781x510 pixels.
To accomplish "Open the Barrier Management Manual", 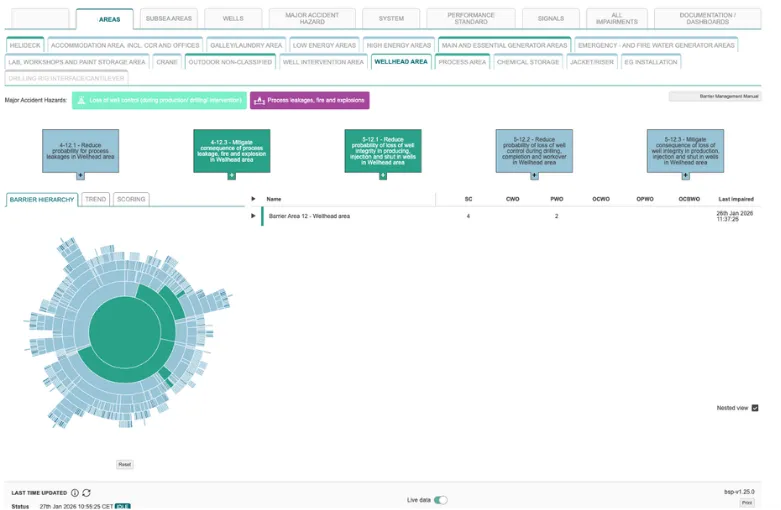I will tap(715, 96).
